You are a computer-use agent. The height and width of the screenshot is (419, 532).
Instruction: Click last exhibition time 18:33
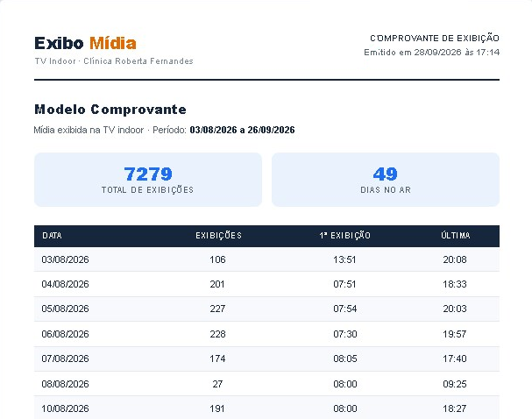455,284
